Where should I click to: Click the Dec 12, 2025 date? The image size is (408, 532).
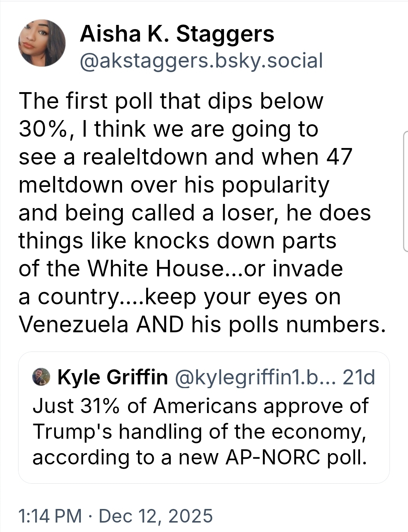click(x=156, y=516)
